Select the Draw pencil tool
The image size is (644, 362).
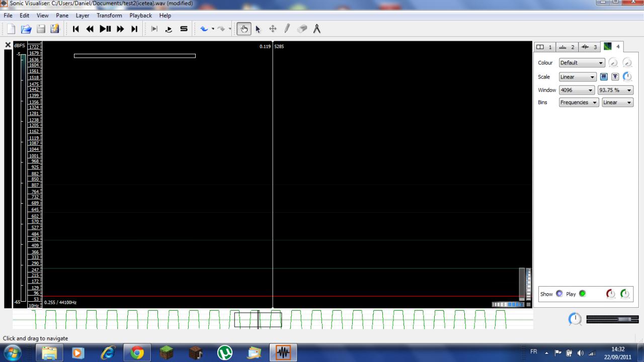pos(287,29)
